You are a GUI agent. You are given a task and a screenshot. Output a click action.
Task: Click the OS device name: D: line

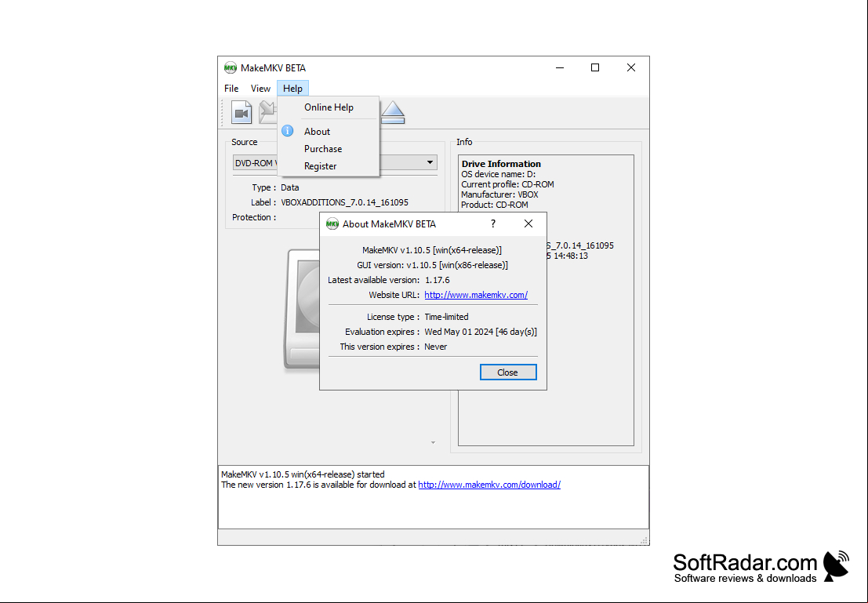point(498,174)
